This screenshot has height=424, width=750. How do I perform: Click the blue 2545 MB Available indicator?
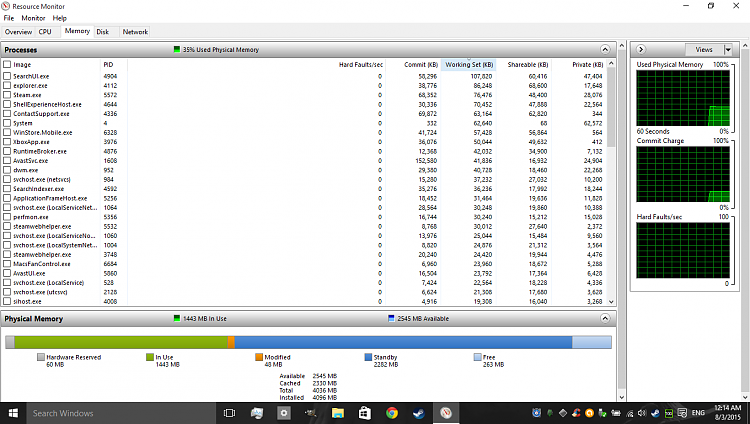[391, 318]
